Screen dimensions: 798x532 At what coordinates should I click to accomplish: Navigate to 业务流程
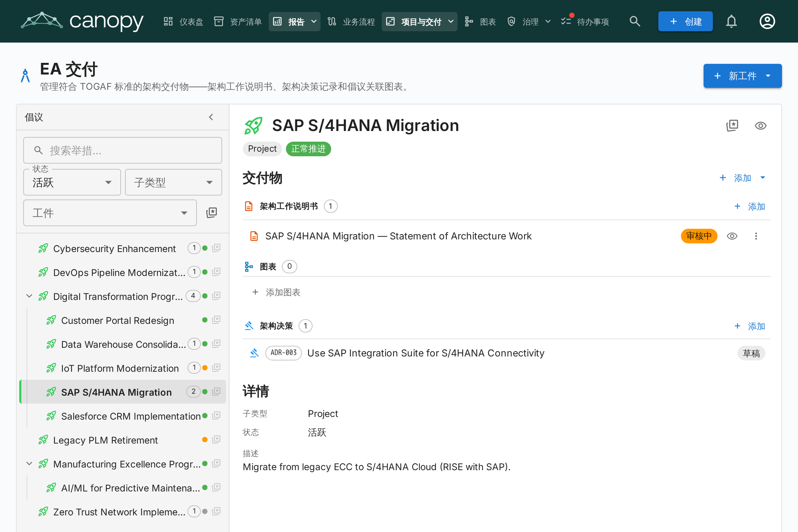[x=351, y=22]
